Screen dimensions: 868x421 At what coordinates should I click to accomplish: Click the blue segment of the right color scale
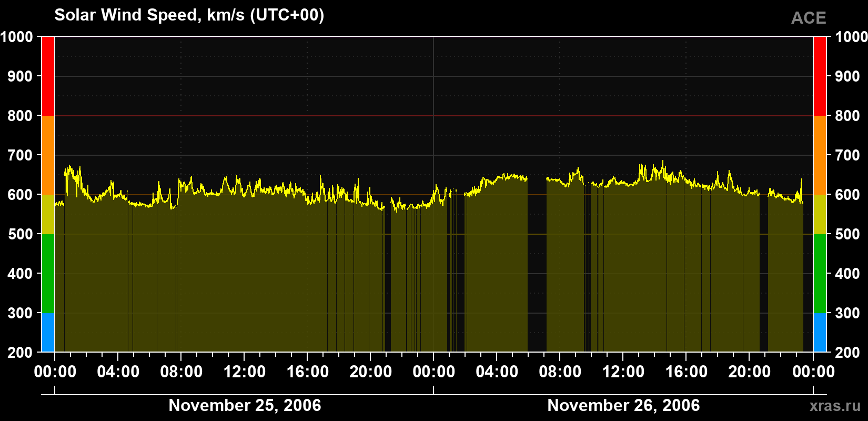(820, 333)
